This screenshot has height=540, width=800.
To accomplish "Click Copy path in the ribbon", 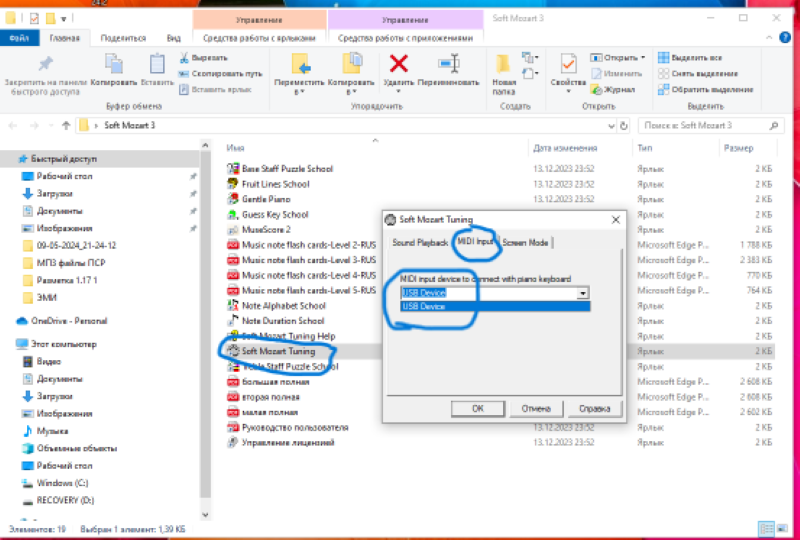I will pyautogui.click(x=220, y=73).
